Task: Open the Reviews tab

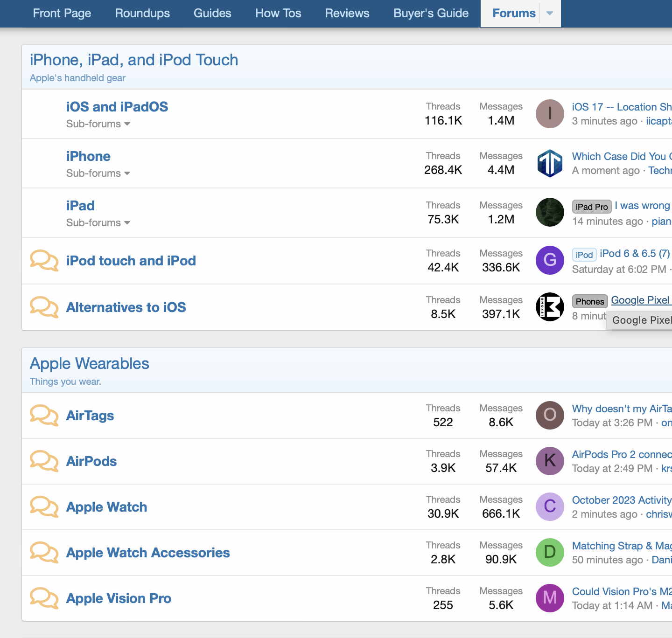Action: point(347,14)
